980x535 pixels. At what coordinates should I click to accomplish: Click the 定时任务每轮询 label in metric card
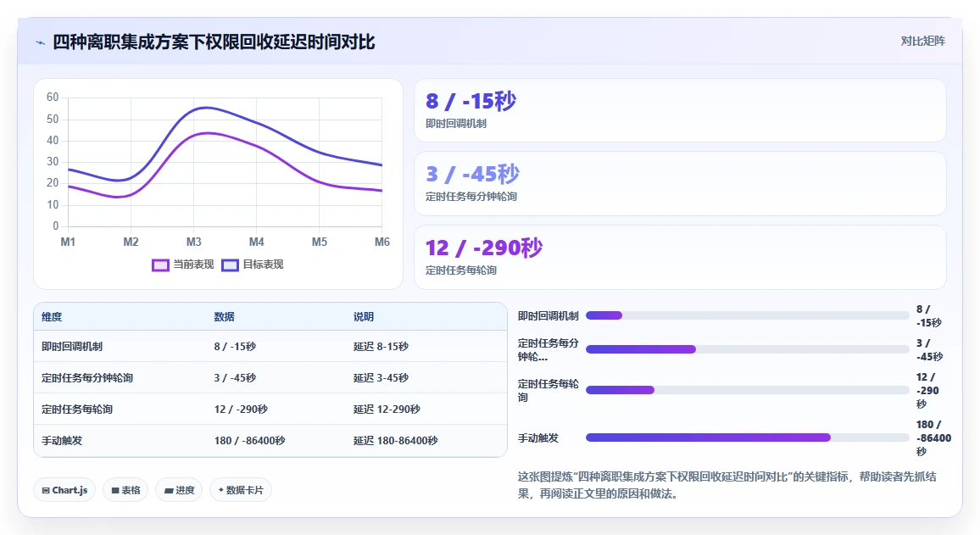(460, 270)
